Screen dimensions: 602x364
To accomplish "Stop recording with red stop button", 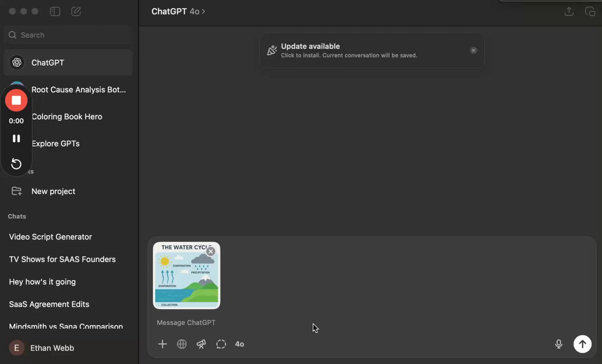I will (16, 100).
